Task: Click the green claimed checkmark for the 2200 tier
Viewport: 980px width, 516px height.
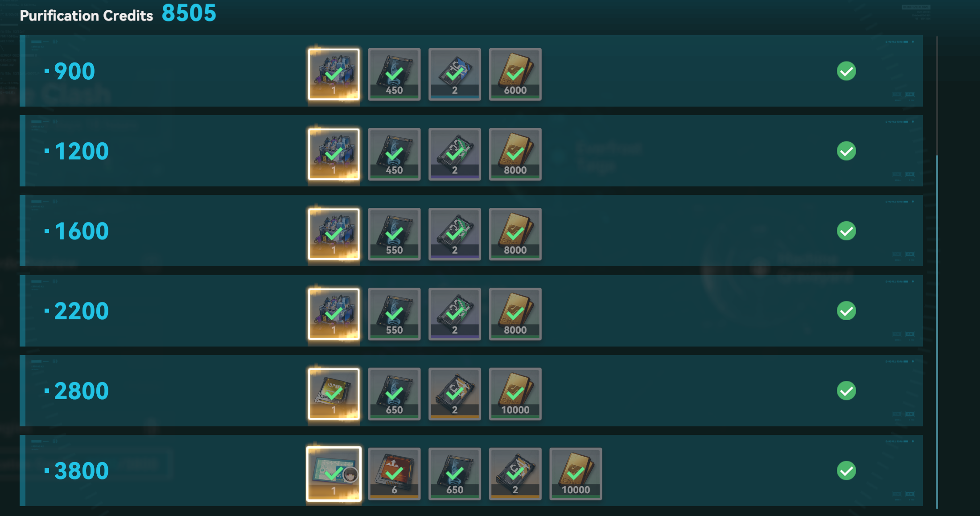Action: coord(846,311)
